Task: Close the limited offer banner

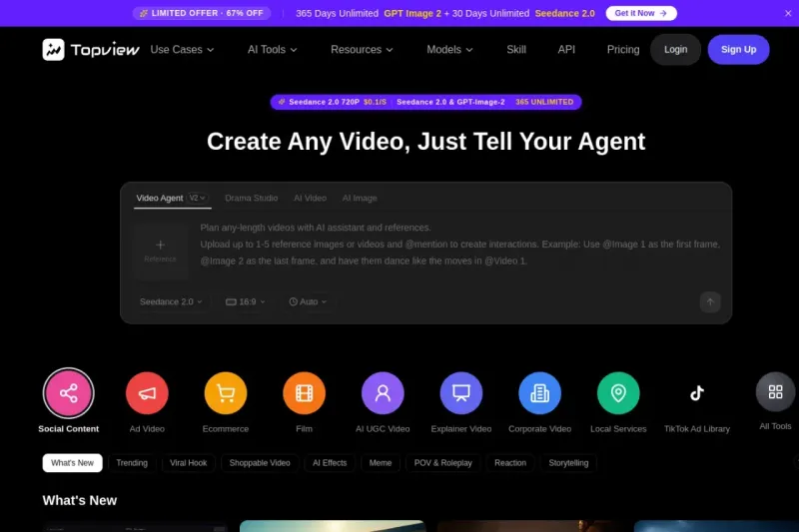Action: [x=788, y=13]
